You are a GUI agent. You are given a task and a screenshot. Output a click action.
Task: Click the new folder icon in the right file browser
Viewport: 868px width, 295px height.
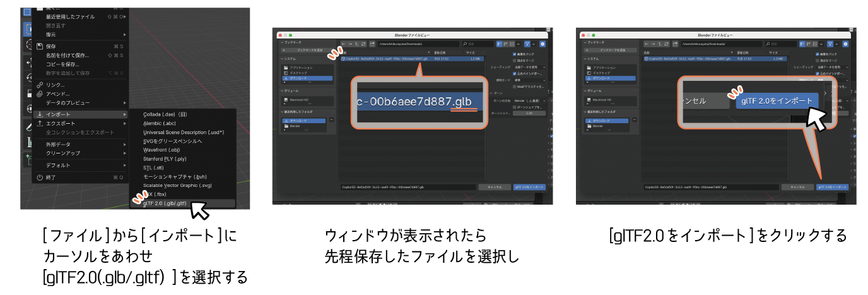[x=676, y=44]
